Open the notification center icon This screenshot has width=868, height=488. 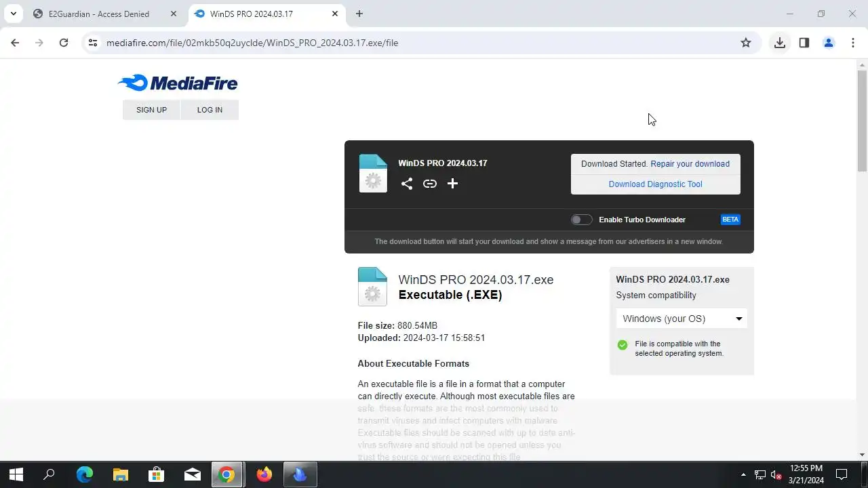842,474
